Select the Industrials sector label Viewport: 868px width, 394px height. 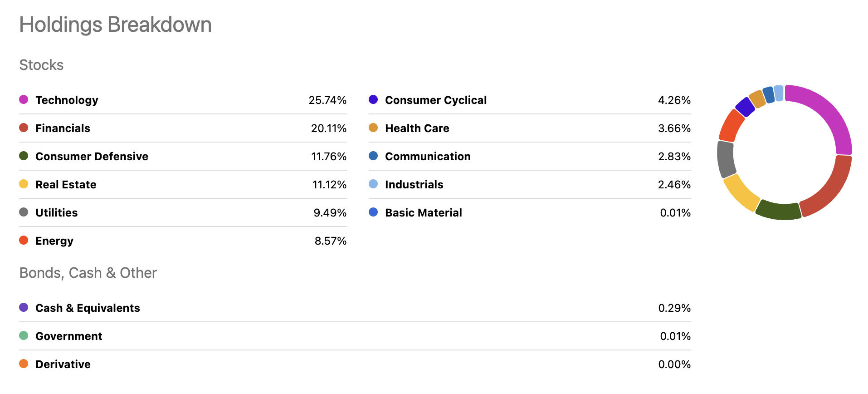pyautogui.click(x=414, y=185)
